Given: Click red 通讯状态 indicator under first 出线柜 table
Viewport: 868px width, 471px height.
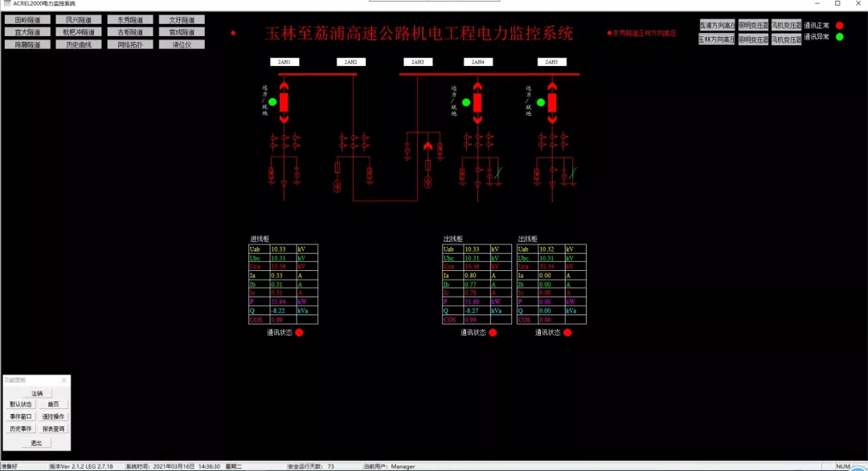Looking at the screenshot, I should (493, 332).
